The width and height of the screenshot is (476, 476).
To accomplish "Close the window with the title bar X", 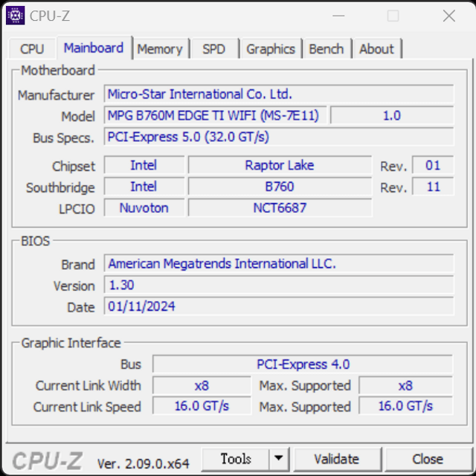I will click(449, 16).
